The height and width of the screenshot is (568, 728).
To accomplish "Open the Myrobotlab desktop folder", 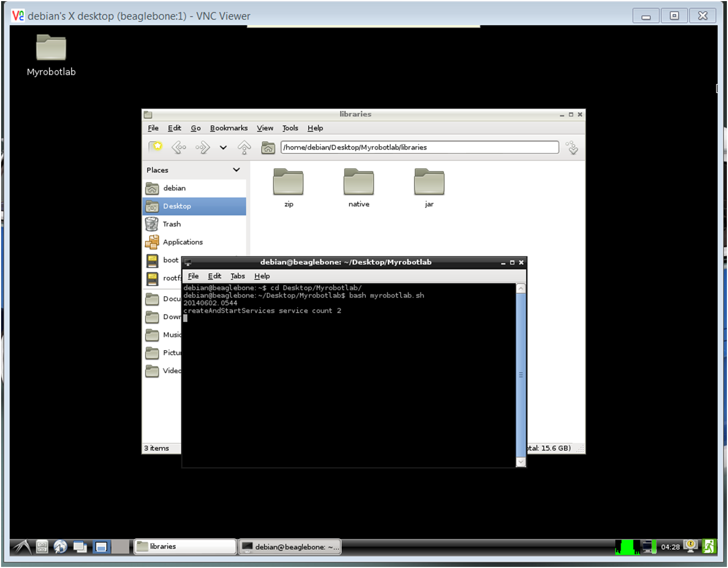I will pos(51,54).
